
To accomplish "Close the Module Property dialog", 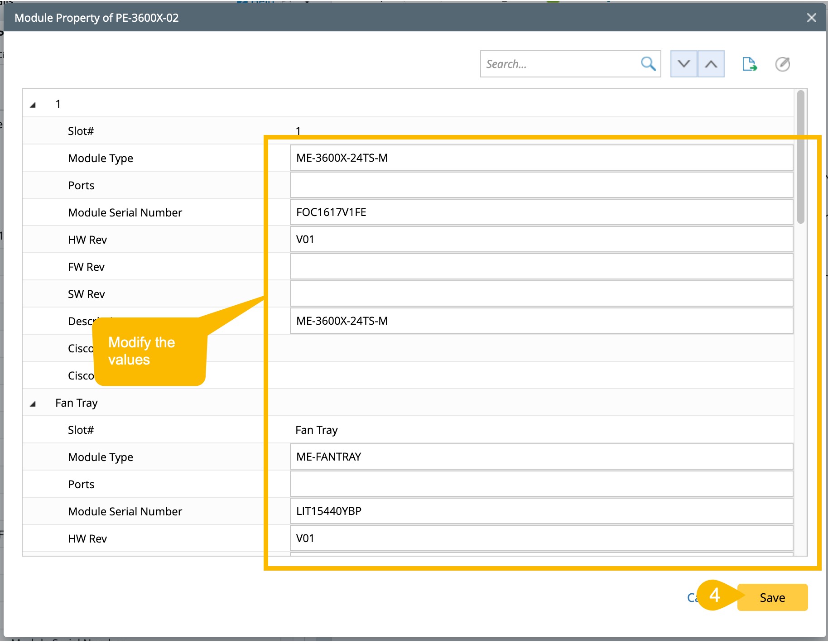I will [x=811, y=18].
